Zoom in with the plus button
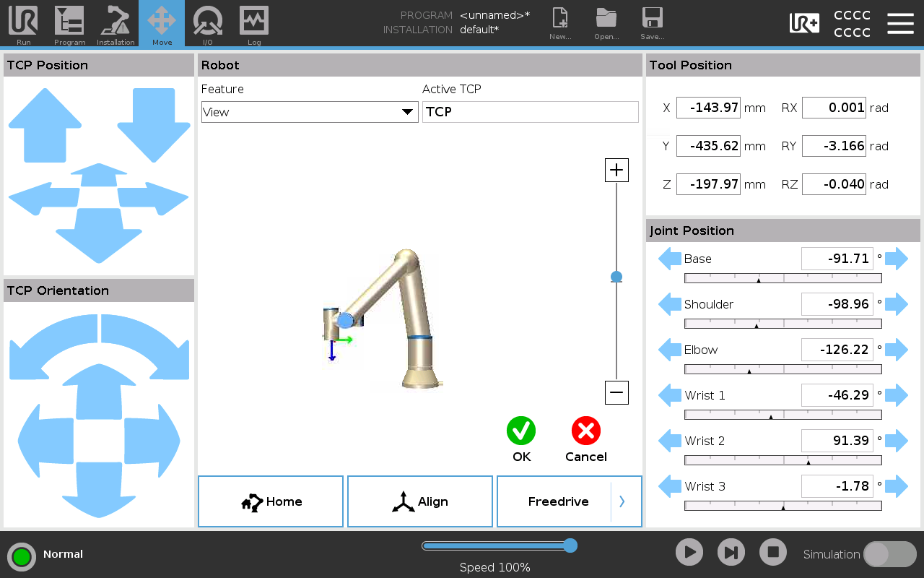This screenshot has width=924, height=578. tap(616, 171)
